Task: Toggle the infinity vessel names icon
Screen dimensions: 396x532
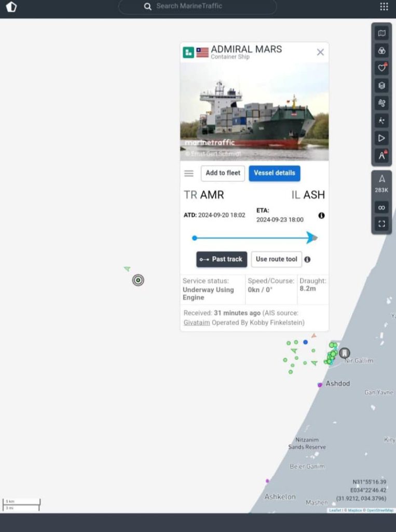Action: (381, 208)
